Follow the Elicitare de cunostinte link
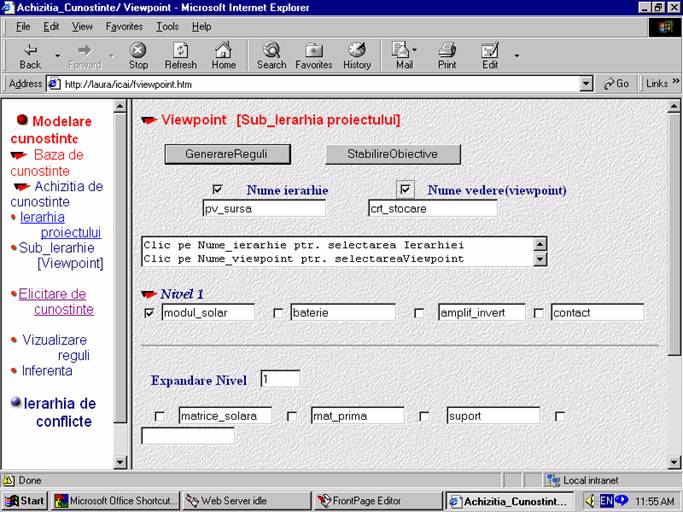 56,301
